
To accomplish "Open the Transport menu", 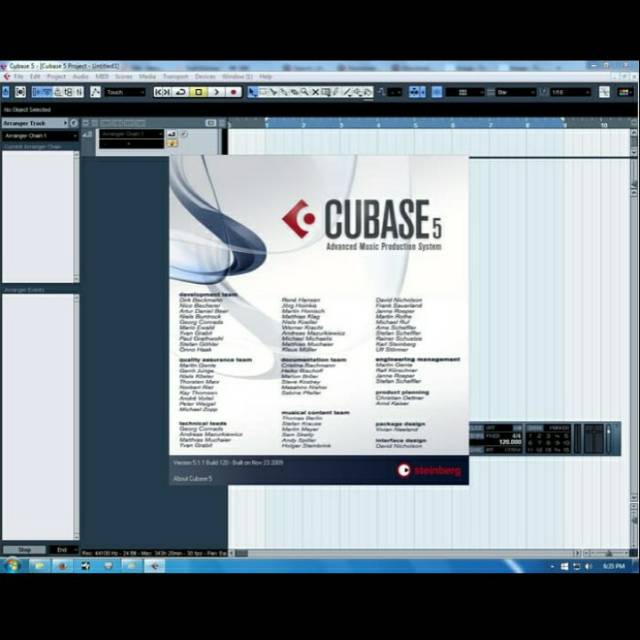I will click(176, 76).
